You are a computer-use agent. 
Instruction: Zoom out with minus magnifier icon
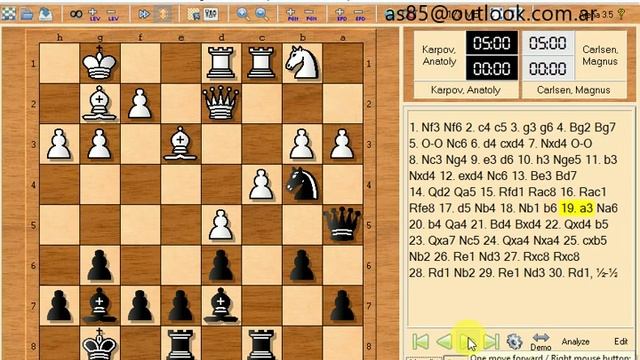click(x=262, y=14)
